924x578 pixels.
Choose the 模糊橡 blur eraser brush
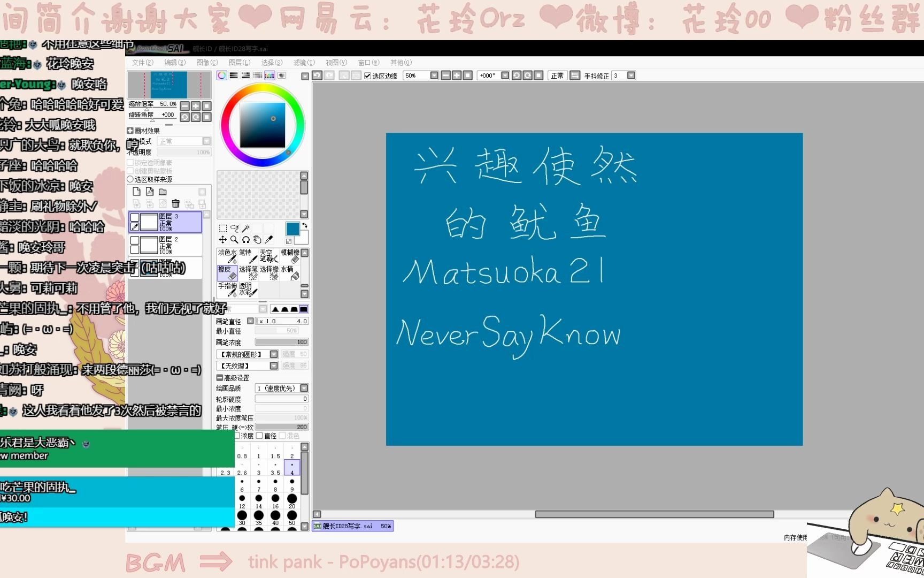290,256
